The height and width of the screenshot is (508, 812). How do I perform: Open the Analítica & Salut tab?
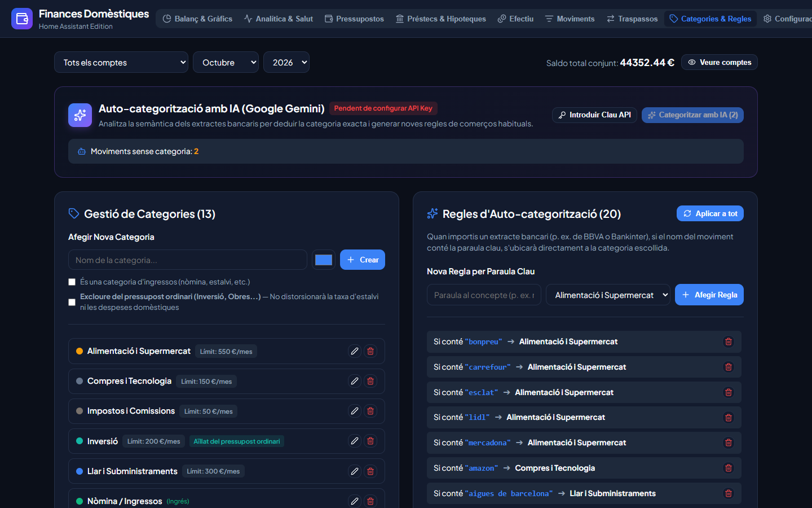[x=279, y=19]
